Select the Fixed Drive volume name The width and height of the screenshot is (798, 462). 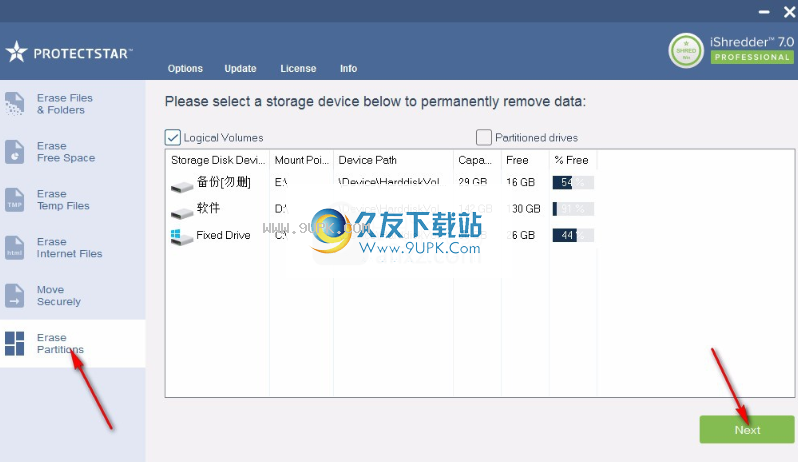(x=223, y=235)
